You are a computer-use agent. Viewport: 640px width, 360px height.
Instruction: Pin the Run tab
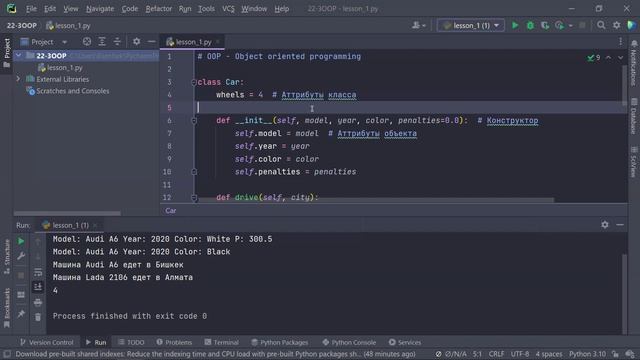[x=21, y=314]
